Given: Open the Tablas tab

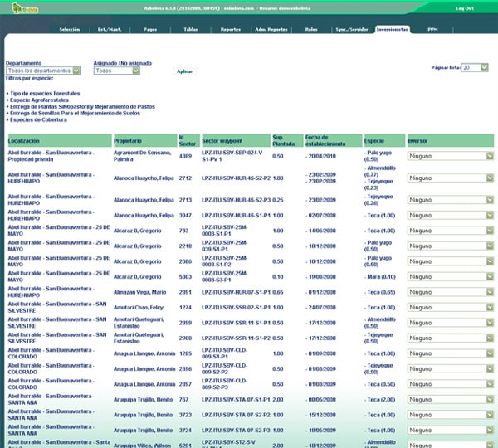Looking at the screenshot, I should (191, 30).
